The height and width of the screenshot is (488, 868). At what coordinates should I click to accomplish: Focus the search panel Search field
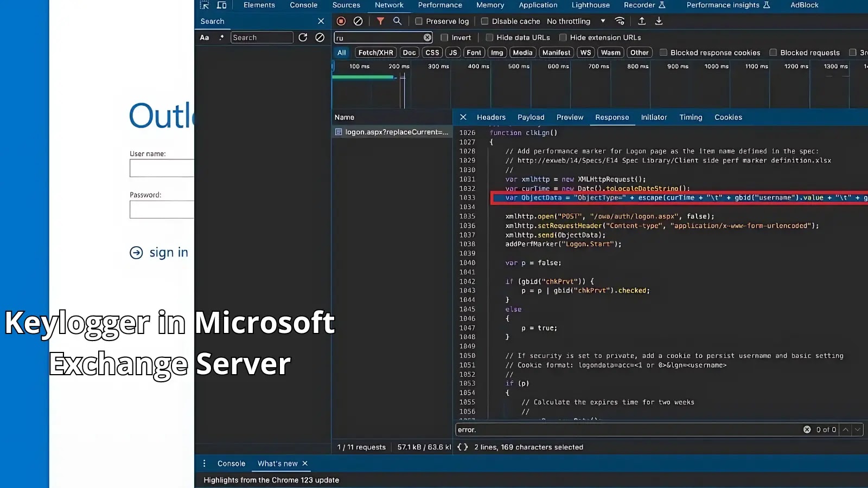pos(261,37)
